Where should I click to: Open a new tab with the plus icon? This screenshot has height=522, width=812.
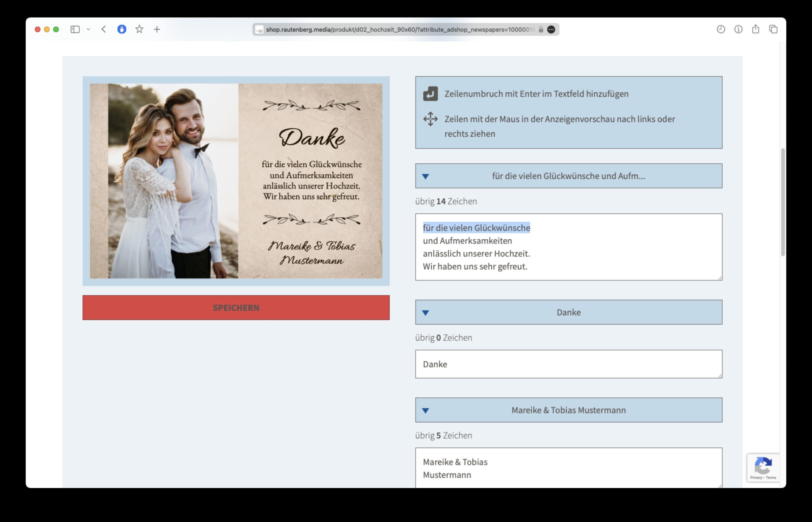click(x=157, y=30)
